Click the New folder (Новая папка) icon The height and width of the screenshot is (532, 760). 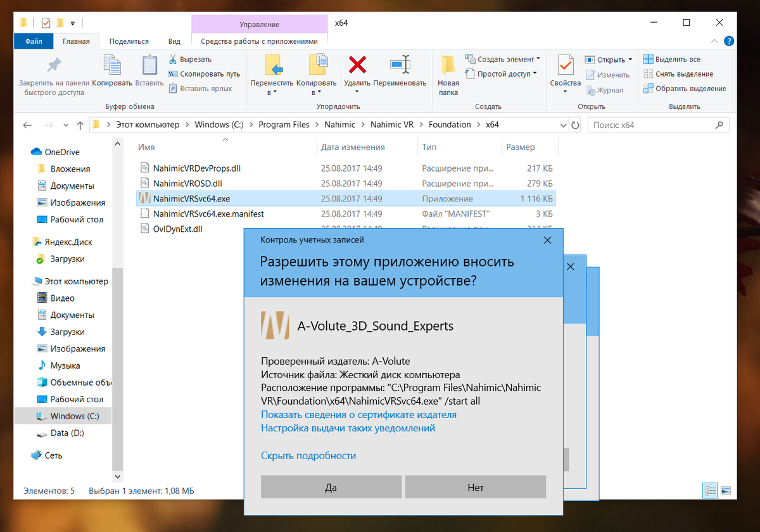pos(448,65)
